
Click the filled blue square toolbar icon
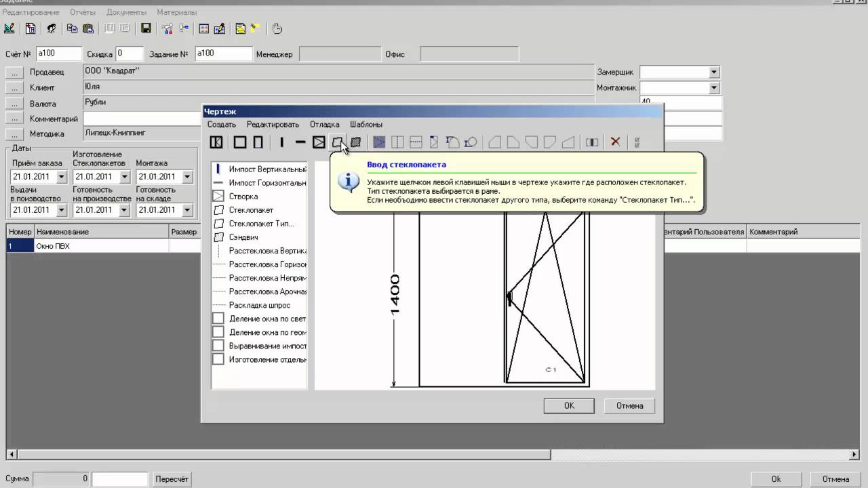click(x=380, y=142)
